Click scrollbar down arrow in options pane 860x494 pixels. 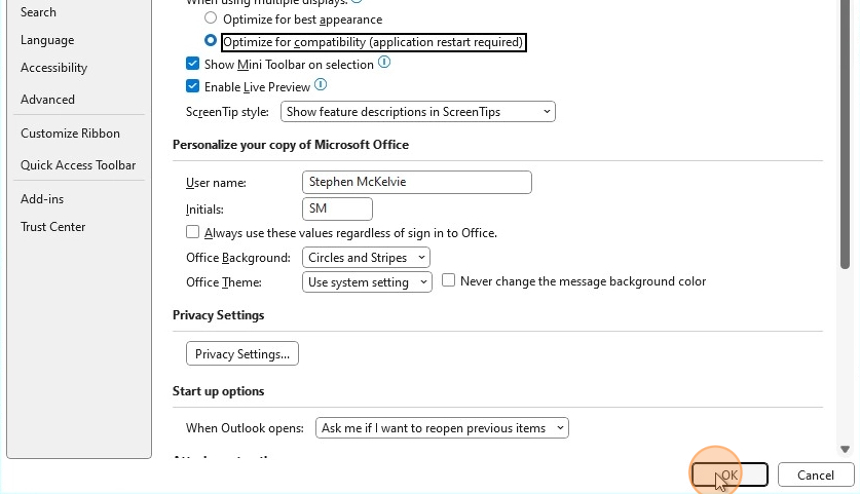845,450
